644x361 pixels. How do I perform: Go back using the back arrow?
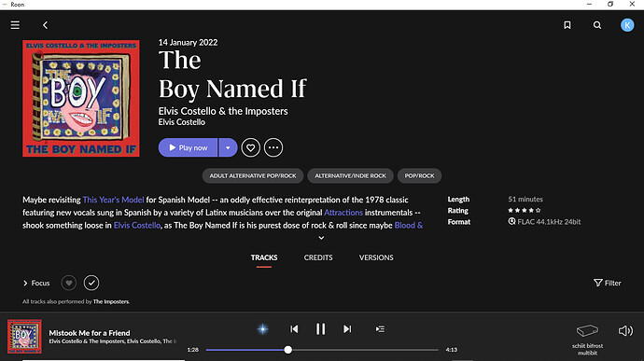click(x=45, y=25)
